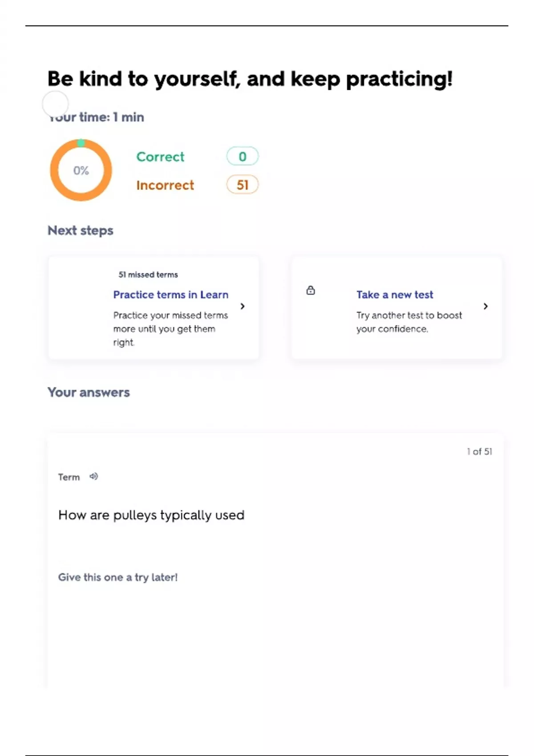Click the lock icon on new test card
Screen dimensions: 534x756
coord(311,290)
